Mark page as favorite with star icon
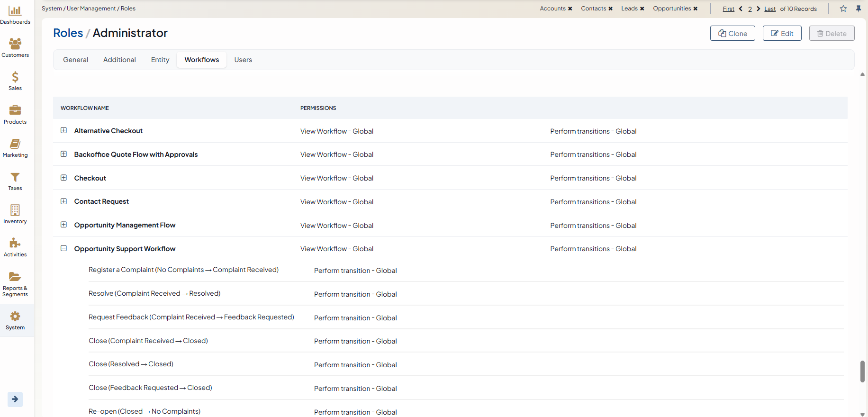Viewport: 868px width, 417px height. click(843, 9)
